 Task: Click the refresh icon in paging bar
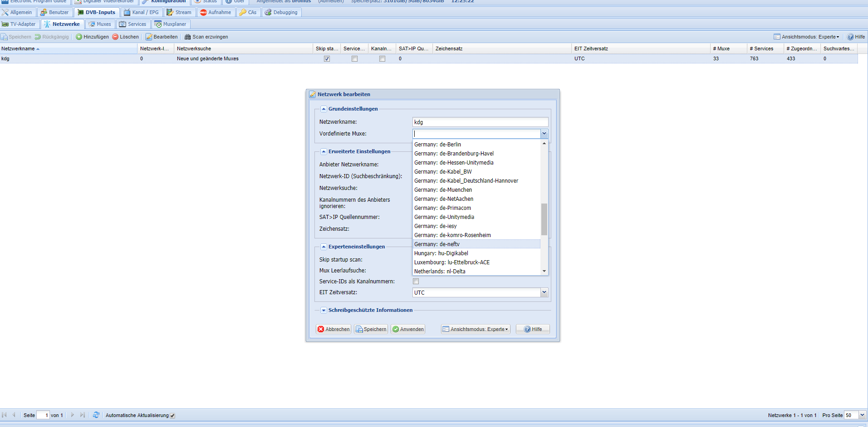[96, 415]
